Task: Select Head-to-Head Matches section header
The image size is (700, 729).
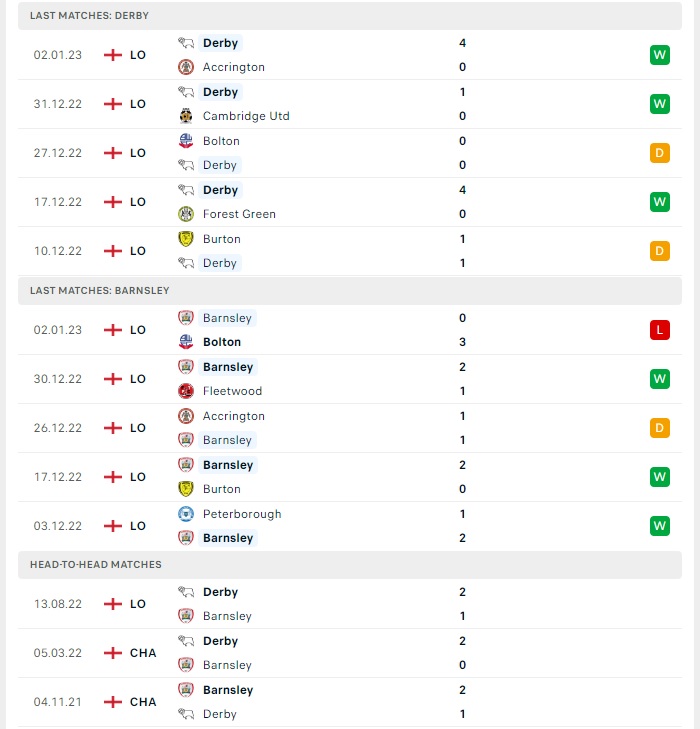Action: tap(350, 565)
